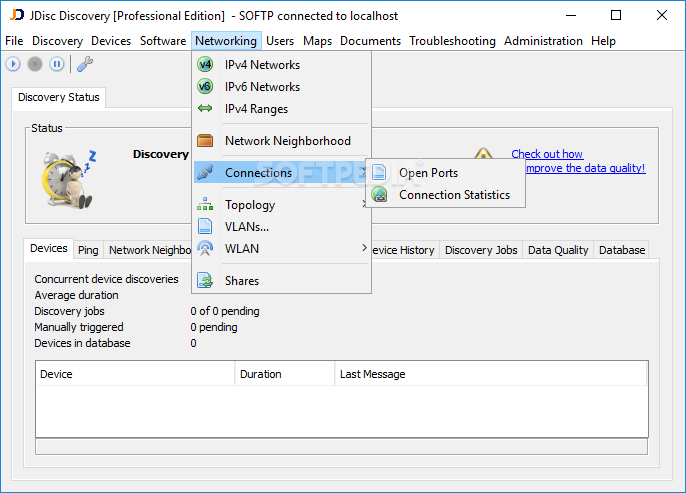This screenshot has width=686, height=493.
Task: Expand the WLAN submenu arrow
Action: point(364,248)
